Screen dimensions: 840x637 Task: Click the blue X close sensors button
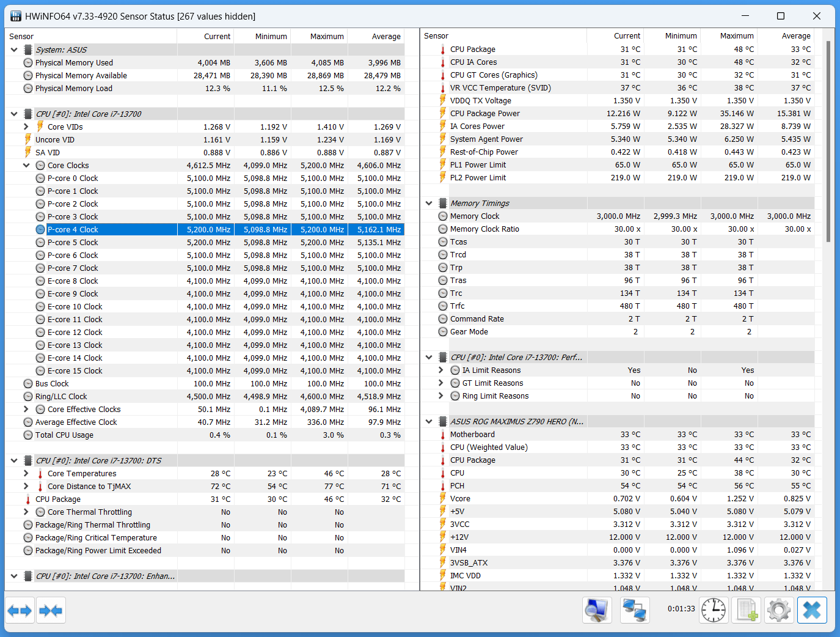pyautogui.click(x=812, y=610)
